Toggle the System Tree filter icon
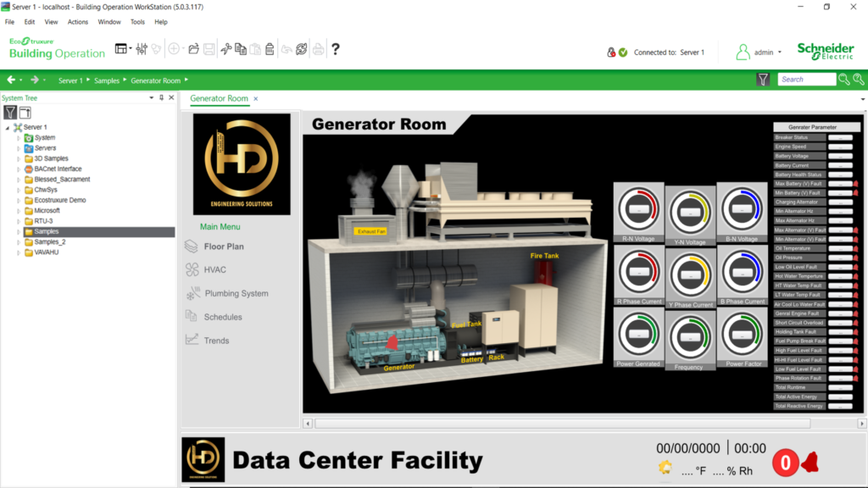This screenshot has width=868, height=488. pyautogui.click(x=10, y=112)
